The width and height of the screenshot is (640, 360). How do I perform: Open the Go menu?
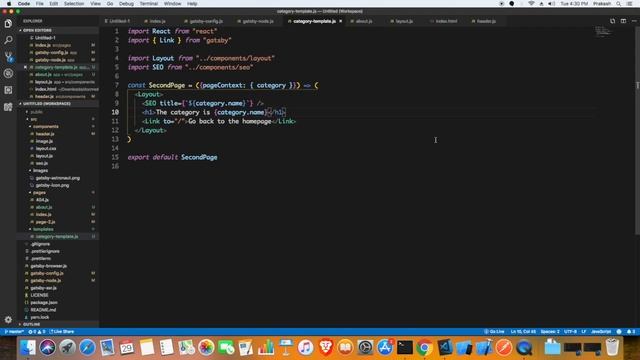(110, 4)
